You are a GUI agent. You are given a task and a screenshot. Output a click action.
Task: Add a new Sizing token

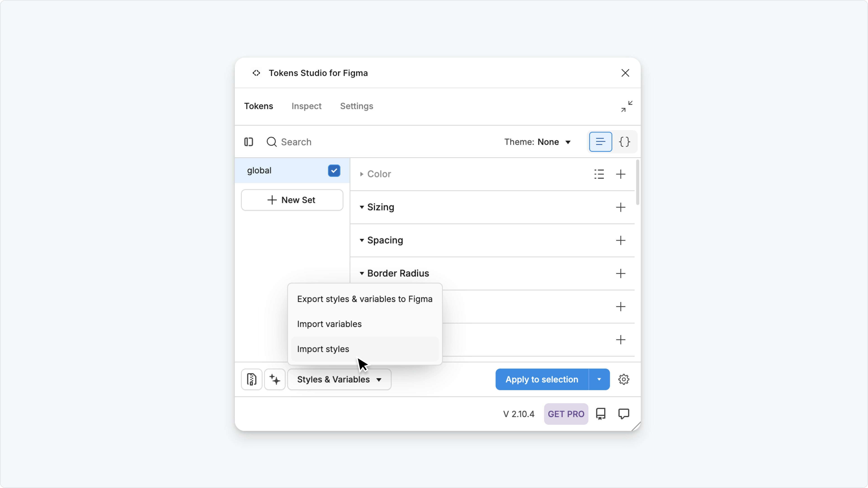(x=620, y=207)
